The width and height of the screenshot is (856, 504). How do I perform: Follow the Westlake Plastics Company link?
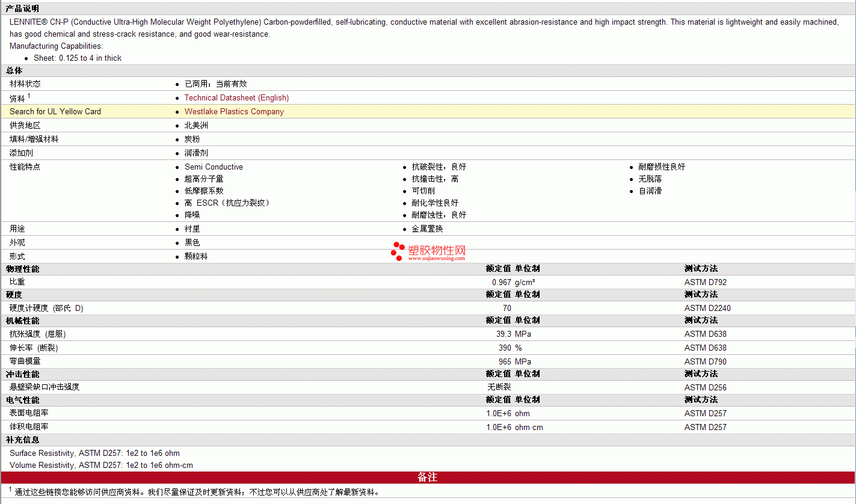[234, 111]
